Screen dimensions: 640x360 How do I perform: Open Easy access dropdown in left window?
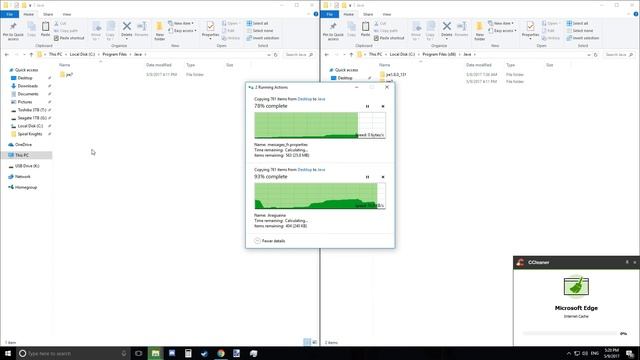[182, 31]
